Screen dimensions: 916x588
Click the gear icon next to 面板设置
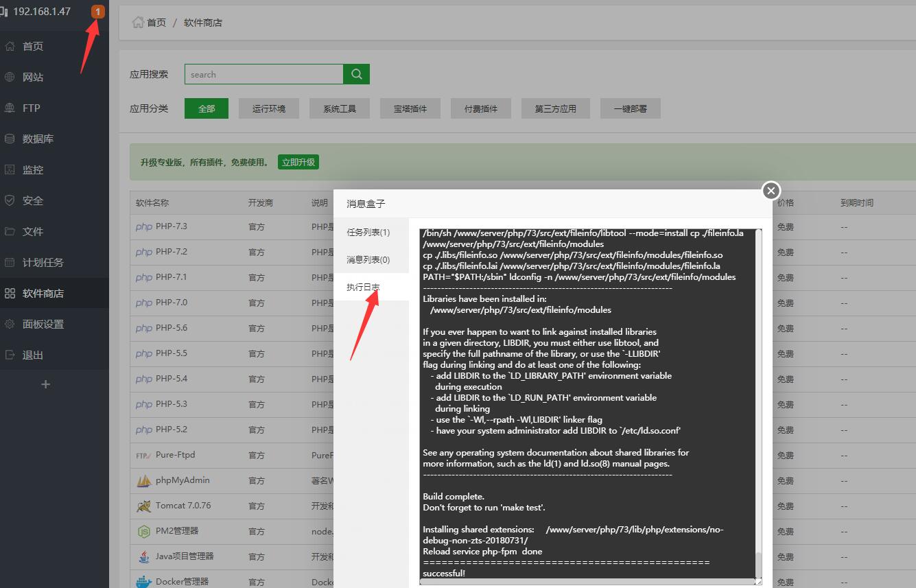10,325
